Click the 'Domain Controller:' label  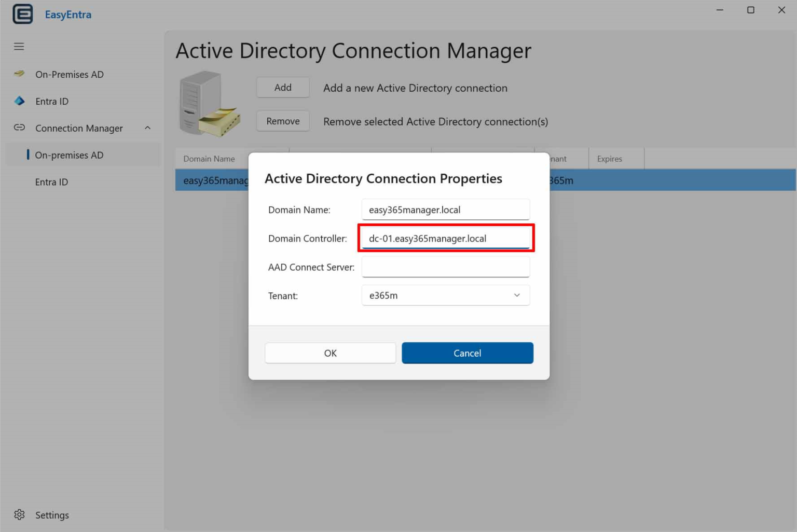[307, 239]
